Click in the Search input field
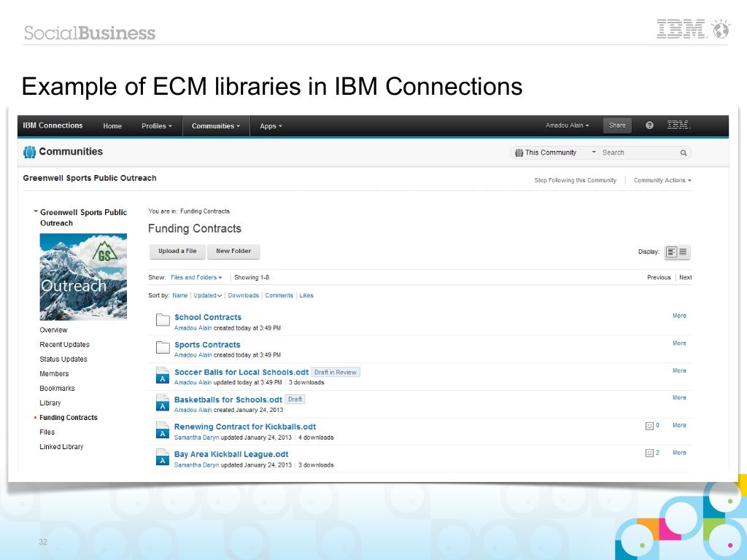 pos(638,153)
